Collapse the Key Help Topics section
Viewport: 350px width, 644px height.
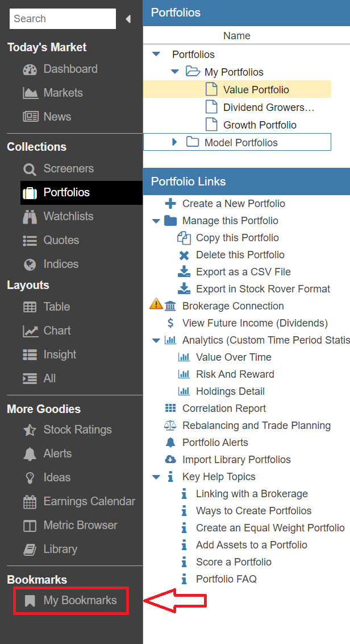[156, 477]
